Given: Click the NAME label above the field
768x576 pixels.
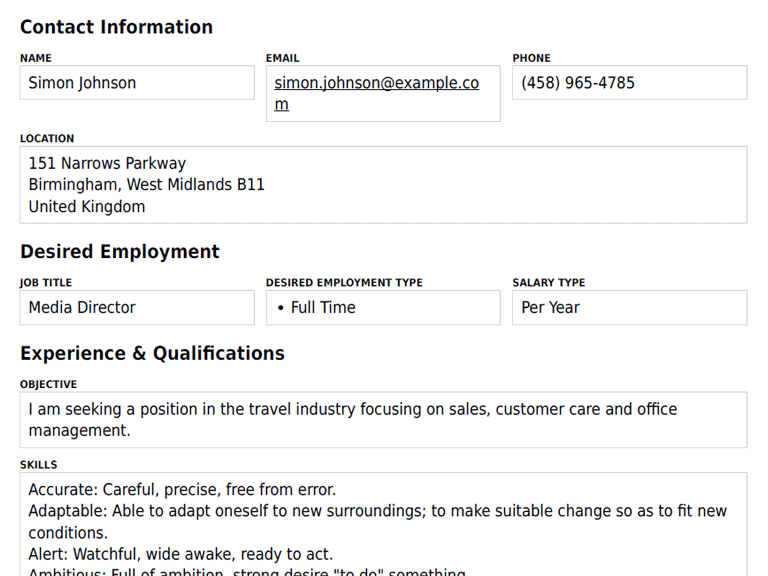Looking at the screenshot, I should [36, 58].
